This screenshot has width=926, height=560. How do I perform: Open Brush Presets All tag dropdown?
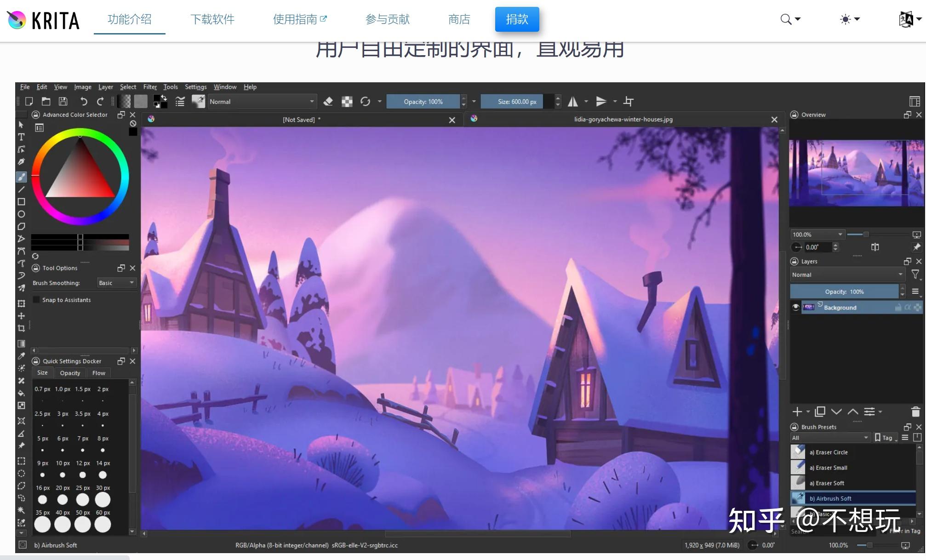830,438
